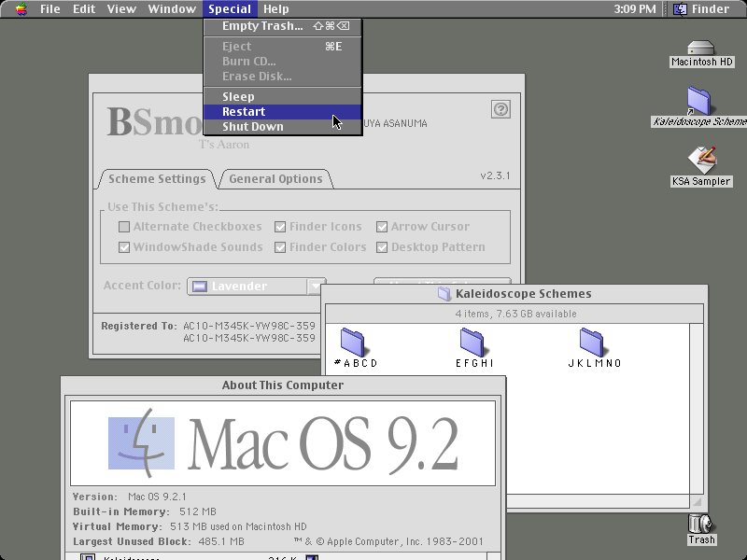Viewport: 747px width, 560px height.
Task: Open the Window menu
Action: pos(172,9)
